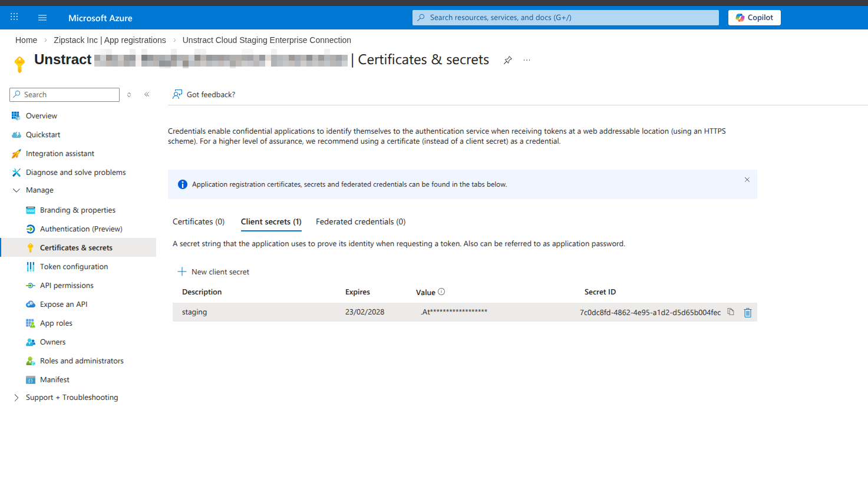Click the app launcher waffle icon

14,17
